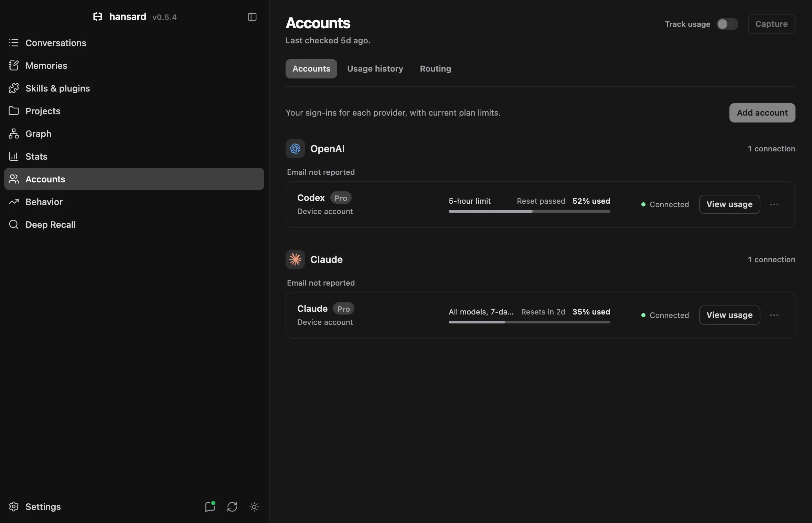
Task: Click the 'Resets in 2d' label
Action: tap(543, 312)
